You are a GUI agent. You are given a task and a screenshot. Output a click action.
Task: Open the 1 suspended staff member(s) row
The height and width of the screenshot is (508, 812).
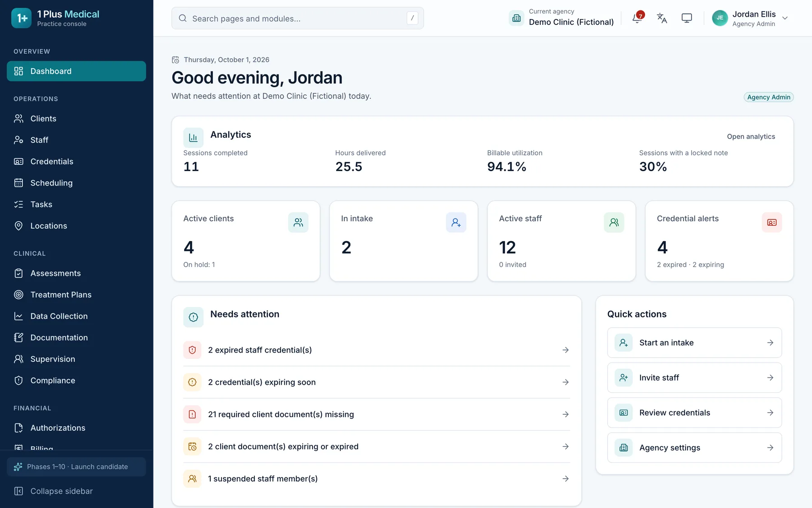click(x=377, y=479)
